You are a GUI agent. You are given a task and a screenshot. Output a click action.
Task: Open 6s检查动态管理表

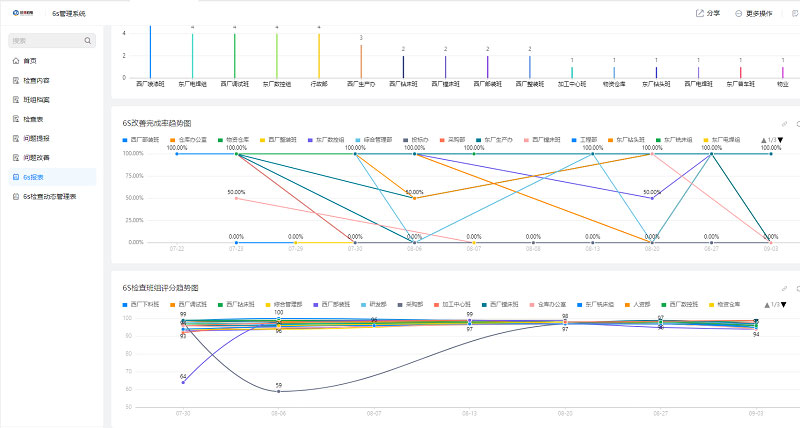click(49, 197)
